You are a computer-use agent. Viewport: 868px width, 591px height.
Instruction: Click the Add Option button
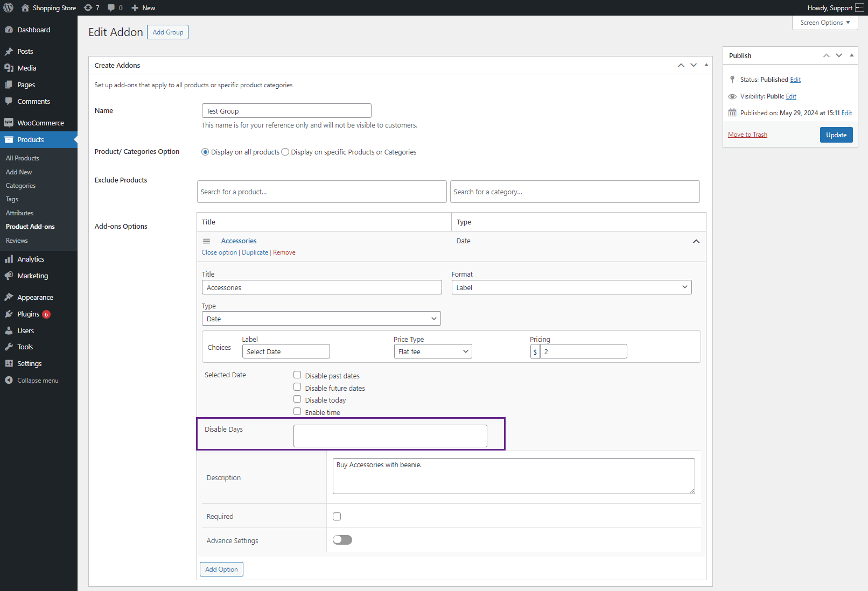[221, 569]
